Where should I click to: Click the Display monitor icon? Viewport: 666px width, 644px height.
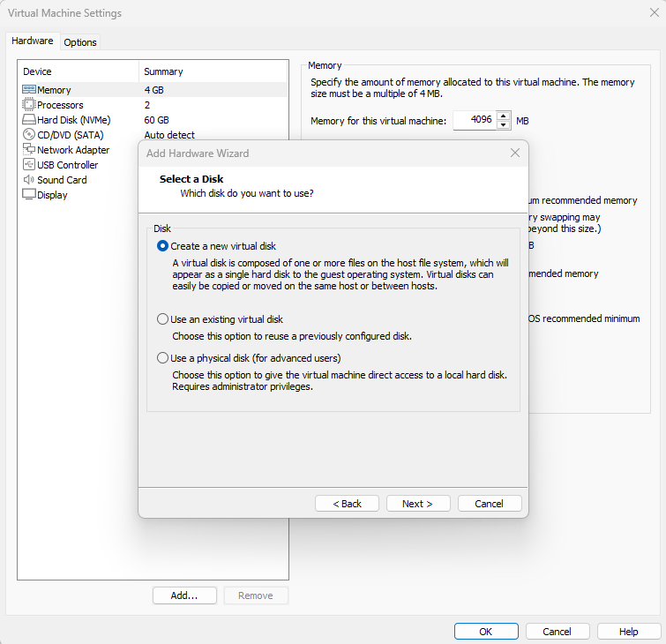[29, 195]
